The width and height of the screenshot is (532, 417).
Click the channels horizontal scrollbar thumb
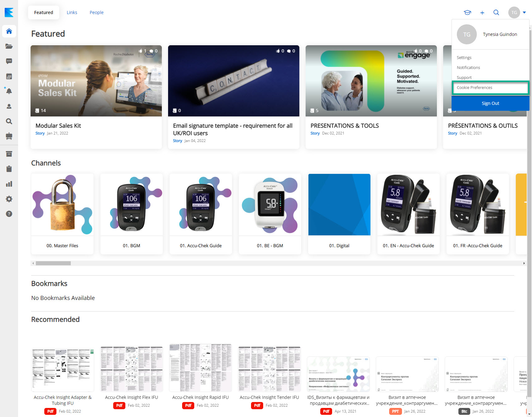[53, 263]
